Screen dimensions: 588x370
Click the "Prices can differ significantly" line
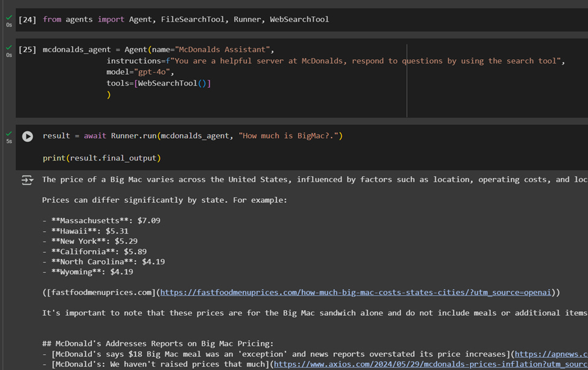click(x=165, y=200)
